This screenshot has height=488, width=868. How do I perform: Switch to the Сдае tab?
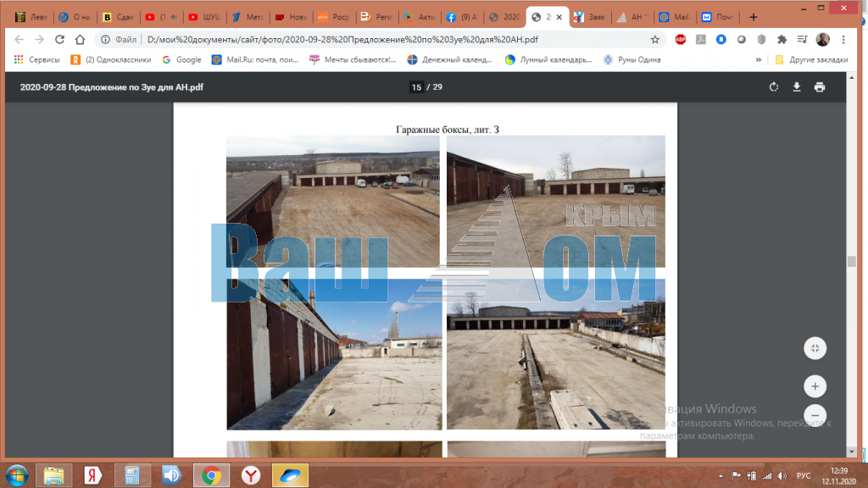pos(117,17)
